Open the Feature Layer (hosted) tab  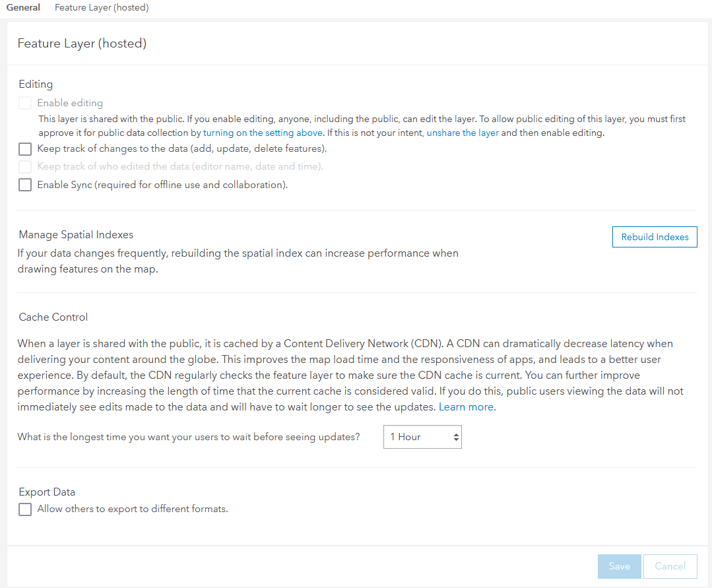coord(102,8)
